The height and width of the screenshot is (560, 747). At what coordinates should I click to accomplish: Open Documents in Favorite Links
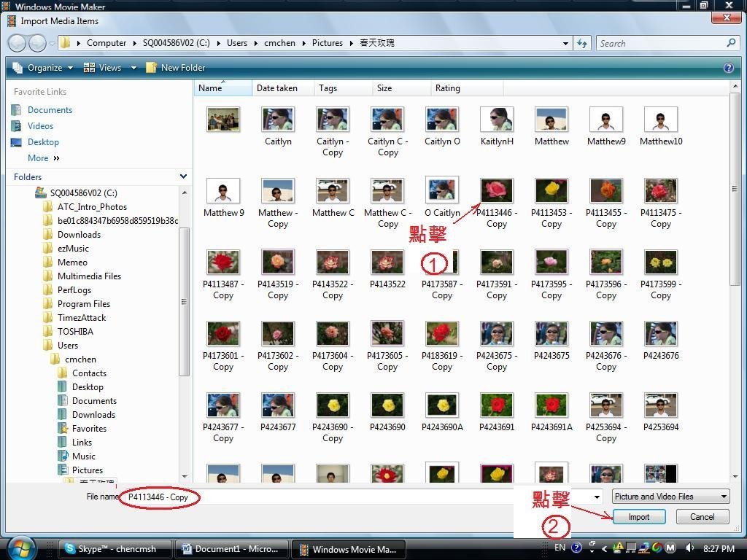(50, 110)
